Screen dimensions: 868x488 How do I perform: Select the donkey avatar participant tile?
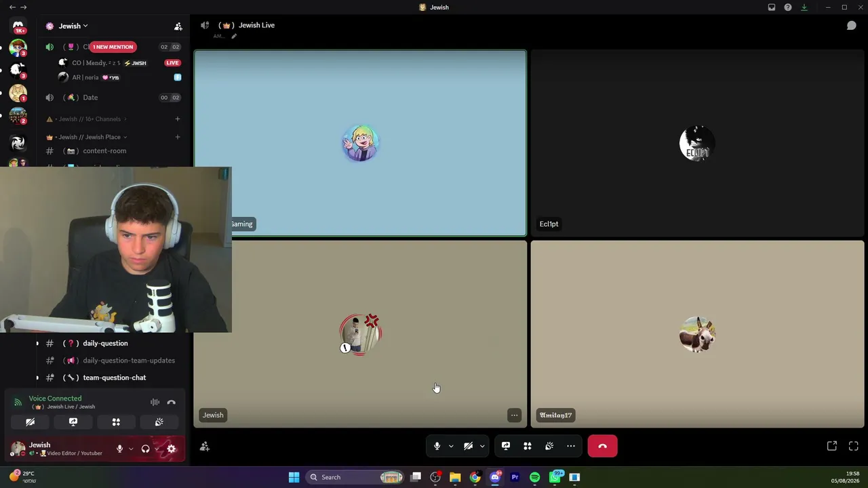697,334
